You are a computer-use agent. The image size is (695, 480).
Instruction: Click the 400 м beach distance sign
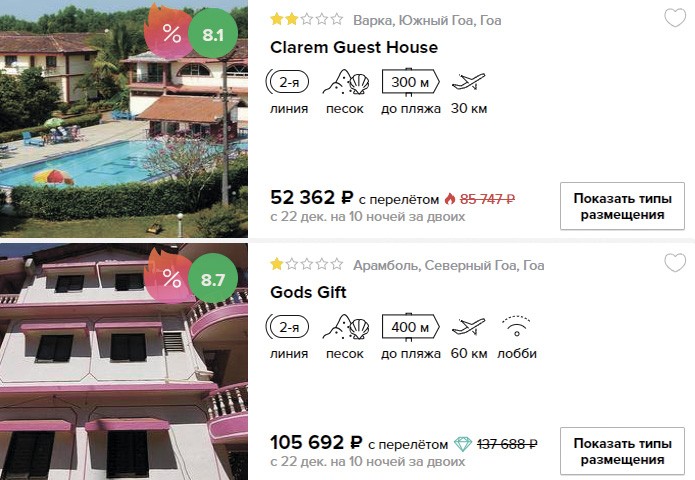(410, 327)
